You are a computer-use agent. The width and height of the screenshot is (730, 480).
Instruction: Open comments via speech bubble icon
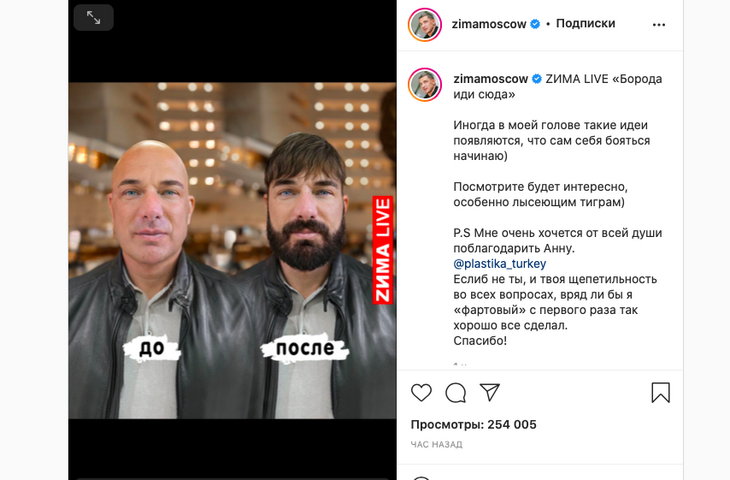click(x=455, y=392)
